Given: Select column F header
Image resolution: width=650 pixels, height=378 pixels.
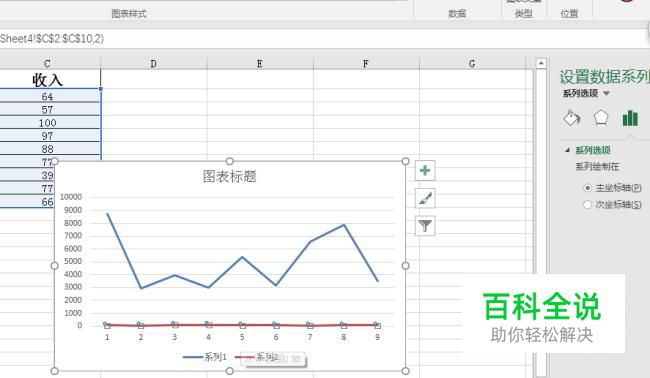Looking at the screenshot, I should tap(366, 63).
